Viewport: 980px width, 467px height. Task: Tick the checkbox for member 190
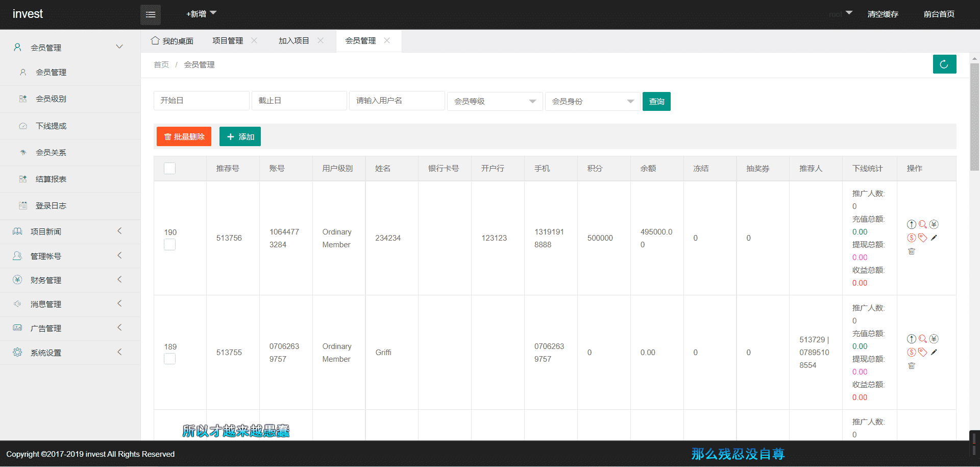pyautogui.click(x=169, y=245)
